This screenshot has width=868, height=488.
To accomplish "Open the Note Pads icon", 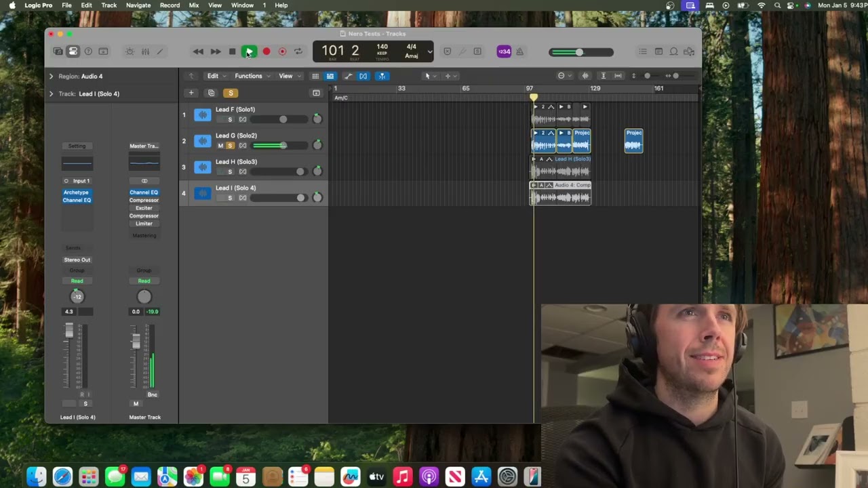I will tap(658, 52).
